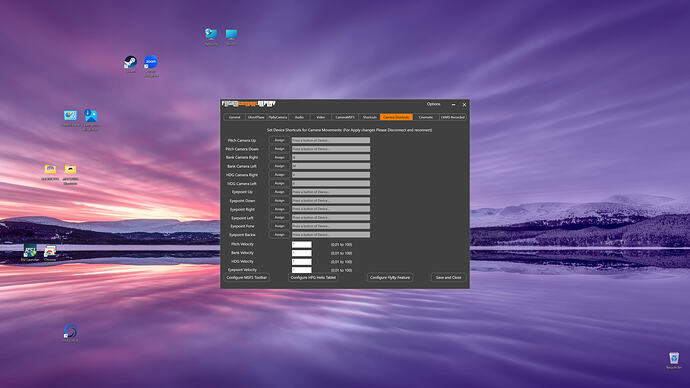Select the MSI Launcher desktop icon

tap(30, 251)
